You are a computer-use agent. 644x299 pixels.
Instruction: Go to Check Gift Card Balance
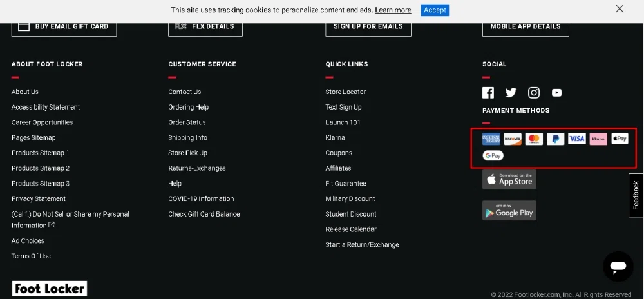click(204, 215)
